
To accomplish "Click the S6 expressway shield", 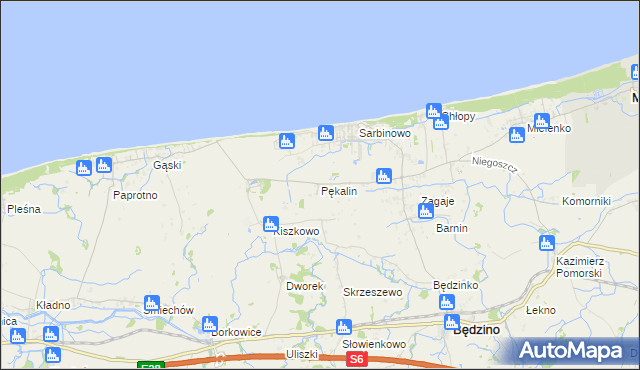I will (x=356, y=359).
